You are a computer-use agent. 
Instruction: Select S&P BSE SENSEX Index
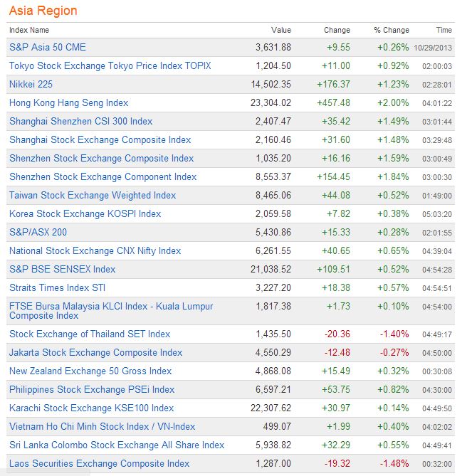click(62, 269)
